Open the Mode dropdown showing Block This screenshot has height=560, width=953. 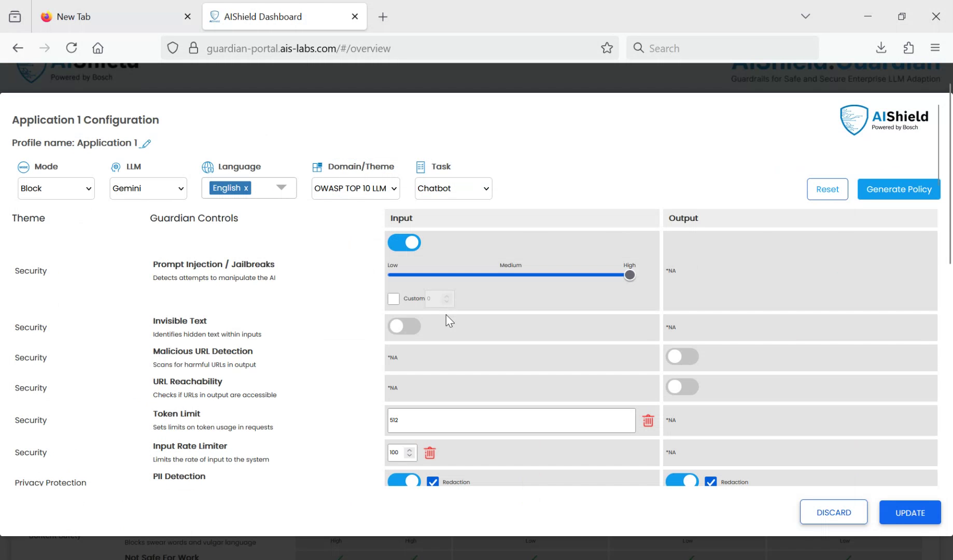point(55,188)
